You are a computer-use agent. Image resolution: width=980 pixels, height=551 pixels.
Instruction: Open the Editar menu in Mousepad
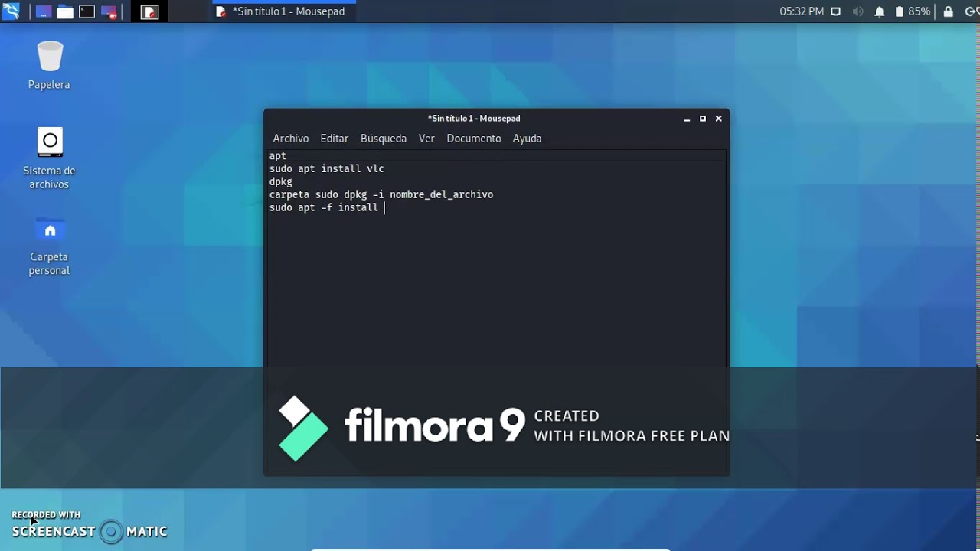(x=334, y=139)
